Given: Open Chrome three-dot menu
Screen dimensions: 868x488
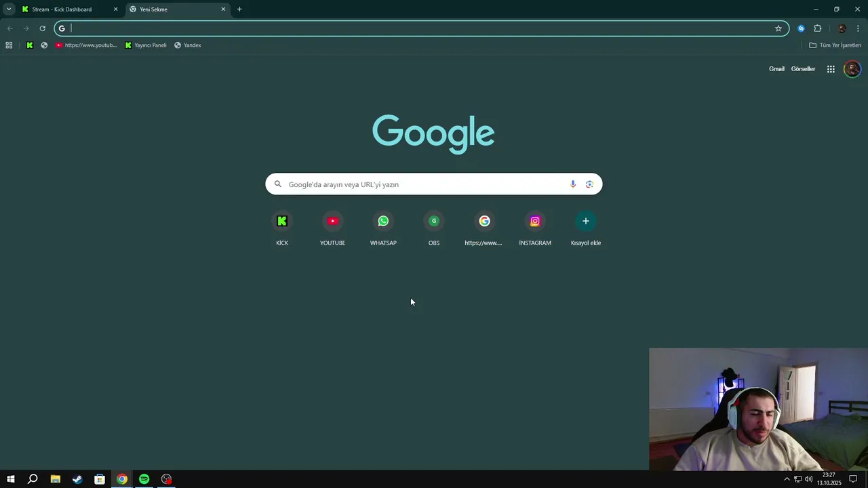Looking at the screenshot, I should (x=858, y=28).
